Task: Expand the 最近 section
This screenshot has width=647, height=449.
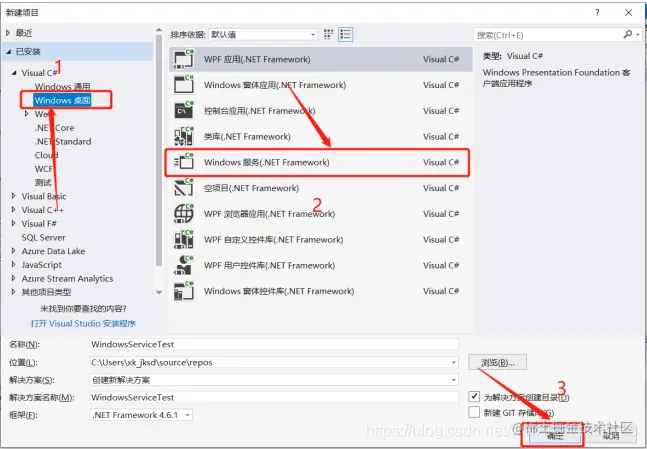Action: [x=8, y=33]
